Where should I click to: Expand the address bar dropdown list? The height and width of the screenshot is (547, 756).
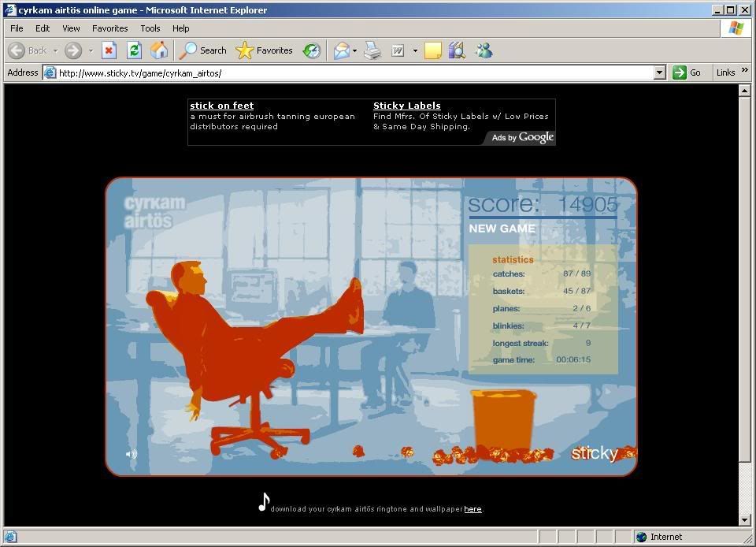[x=660, y=73]
